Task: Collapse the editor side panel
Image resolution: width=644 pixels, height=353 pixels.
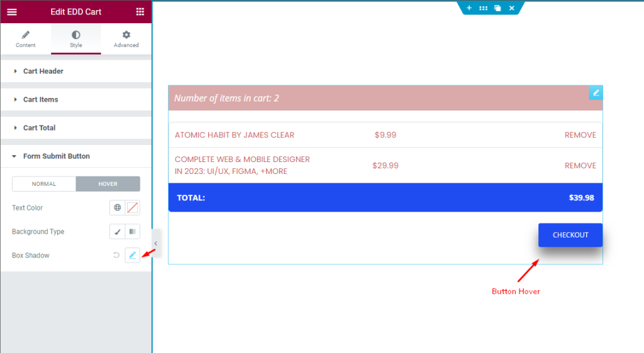Action: pos(156,244)
